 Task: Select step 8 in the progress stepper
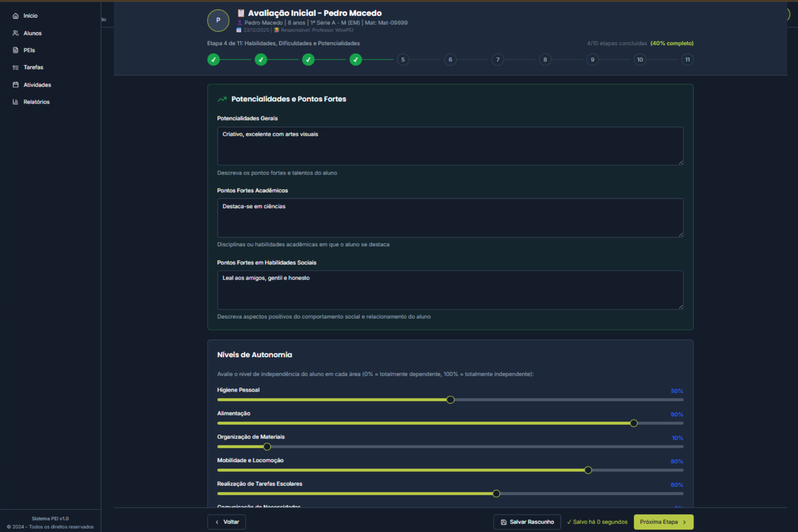(x=545, y=60)
